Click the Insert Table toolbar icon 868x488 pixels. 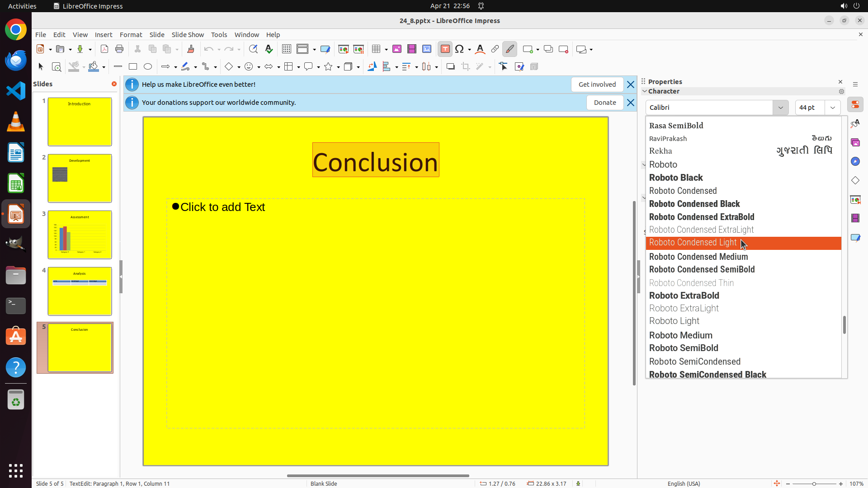[376, 49]
